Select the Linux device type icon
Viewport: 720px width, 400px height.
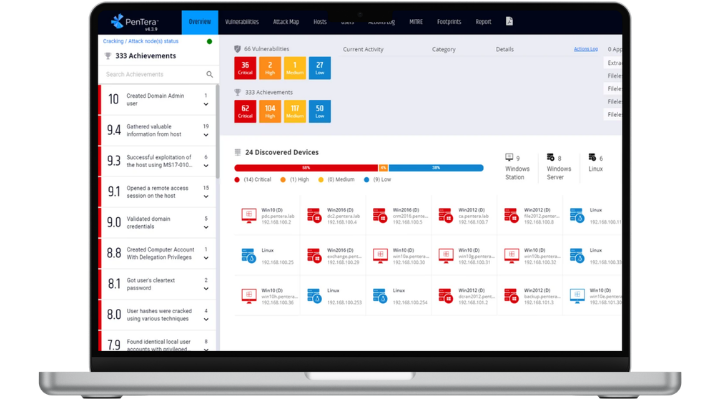coord(592,158)
